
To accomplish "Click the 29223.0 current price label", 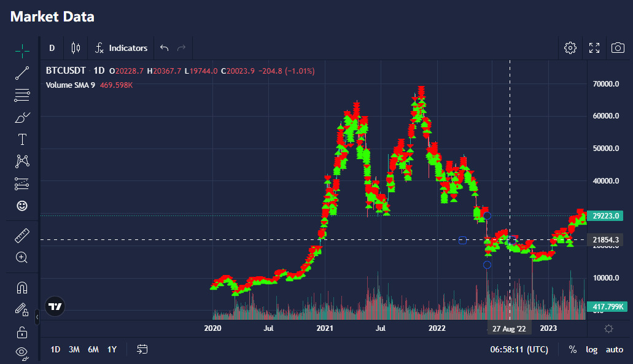I will [x=605, y=215].
